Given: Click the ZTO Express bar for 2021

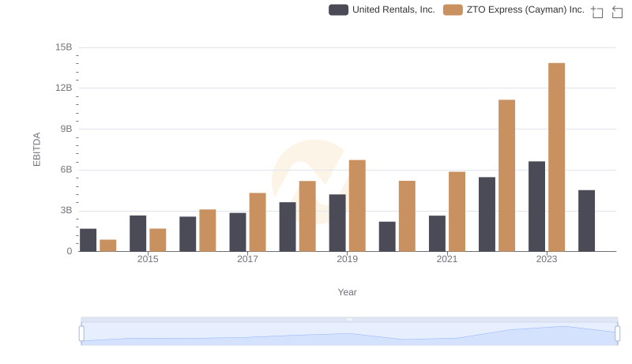Looking at the screenshot, I should (x=457, y=212).
